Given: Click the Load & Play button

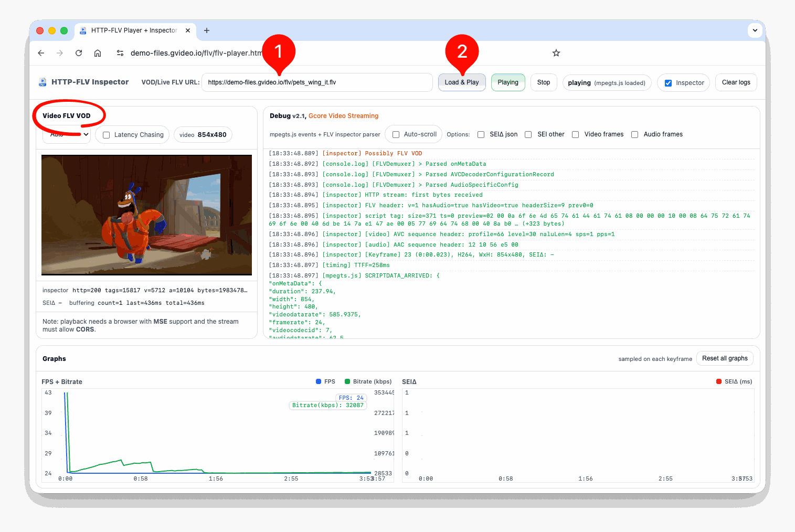Looking at the screenshot, I should click(x=462, y=82).
